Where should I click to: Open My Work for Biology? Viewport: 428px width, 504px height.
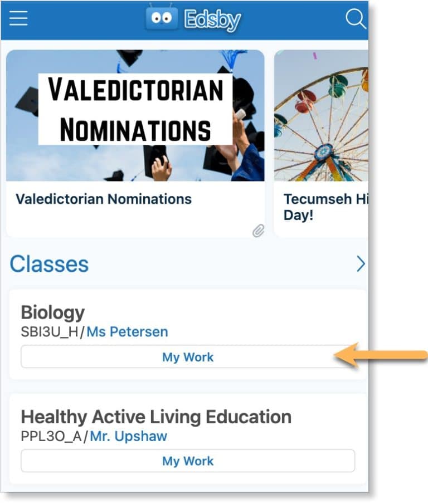click(188, 357)
